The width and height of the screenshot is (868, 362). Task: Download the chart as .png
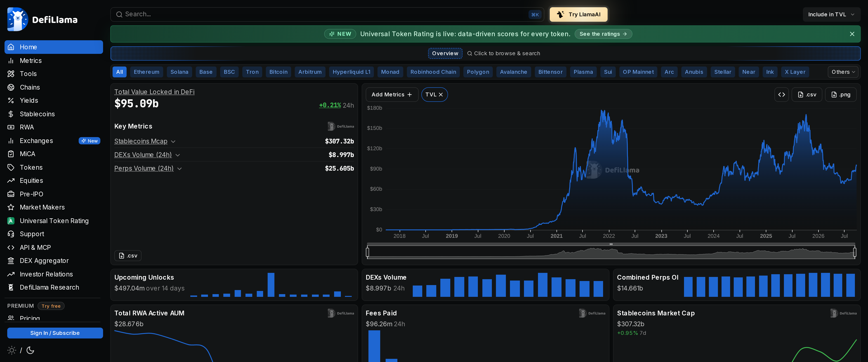[840, 95]
